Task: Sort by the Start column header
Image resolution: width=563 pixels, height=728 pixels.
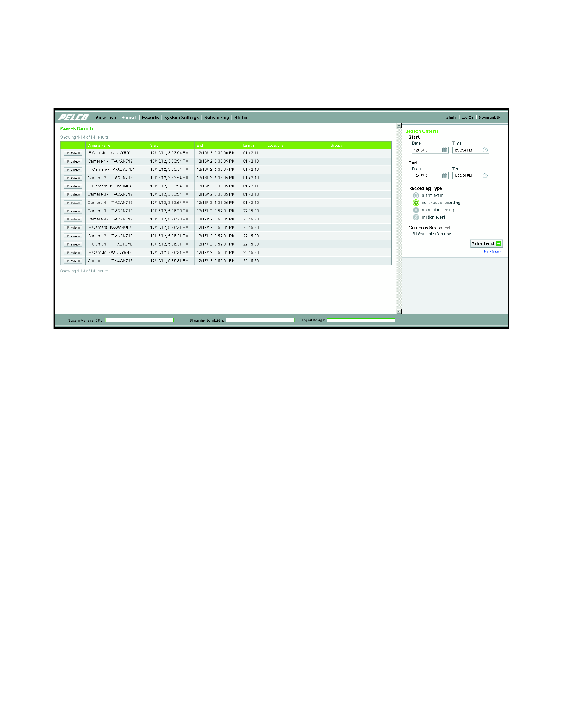Action: pyautogui.click(x=171, y=145)
